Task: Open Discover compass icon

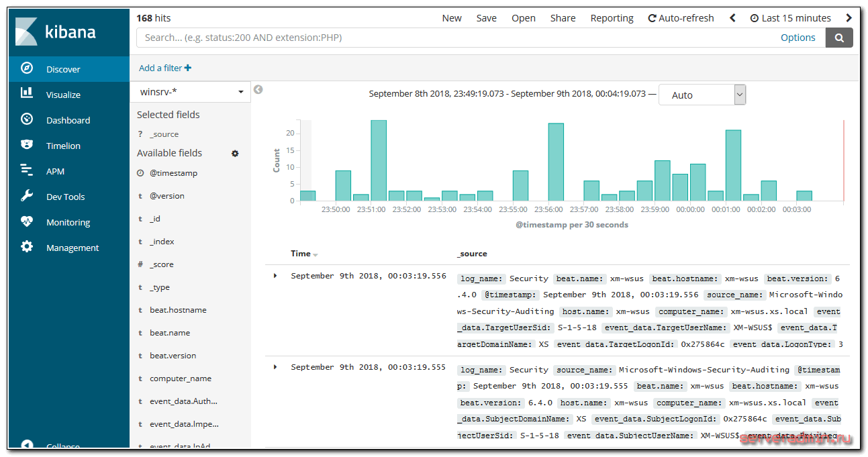Action: point(27,68)
